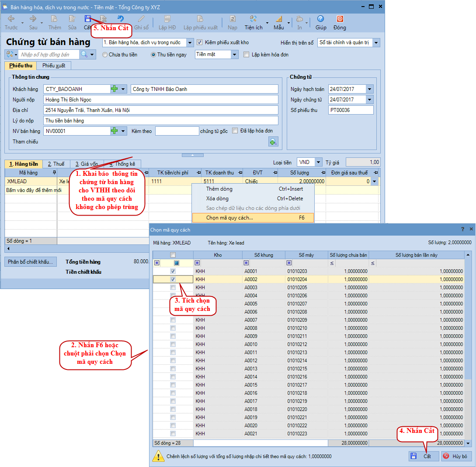Click the Tham chiếu reference search icon
The height and width of the screenshot is (467, 476).
pos(273,142)
